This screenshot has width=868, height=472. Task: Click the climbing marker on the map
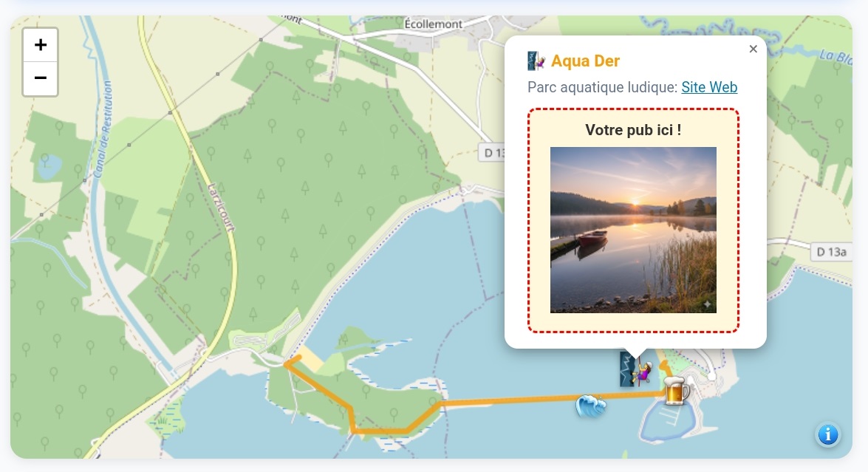[x=635, y=370]
